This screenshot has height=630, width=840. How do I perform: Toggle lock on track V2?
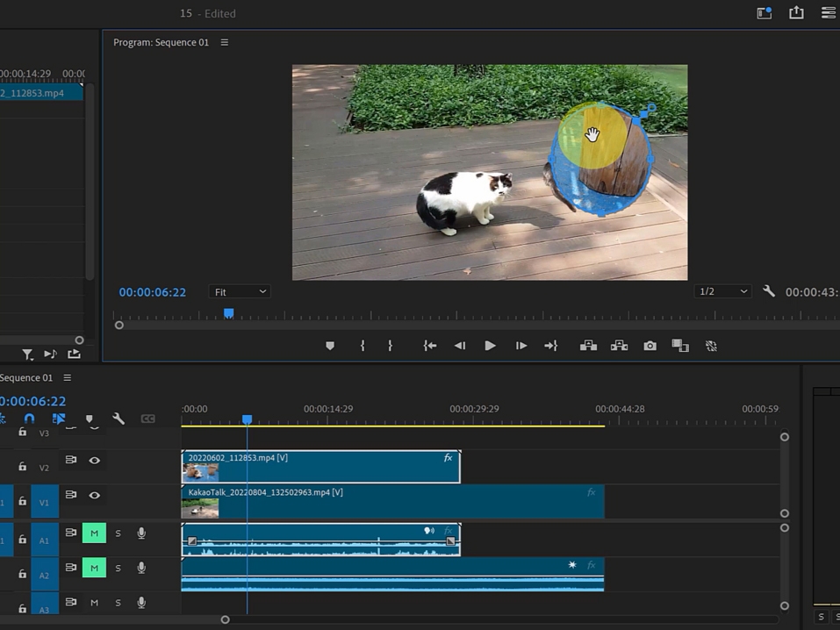point(22,466)
